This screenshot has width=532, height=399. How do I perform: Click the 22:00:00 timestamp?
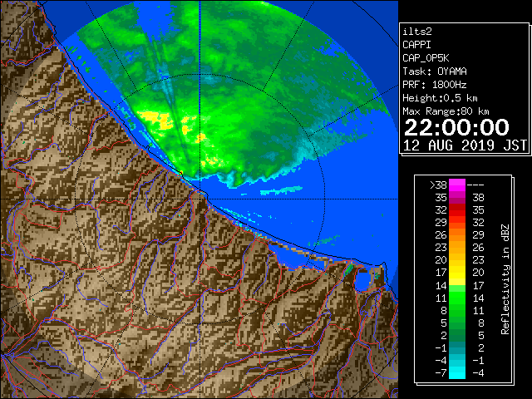[456, 127]
